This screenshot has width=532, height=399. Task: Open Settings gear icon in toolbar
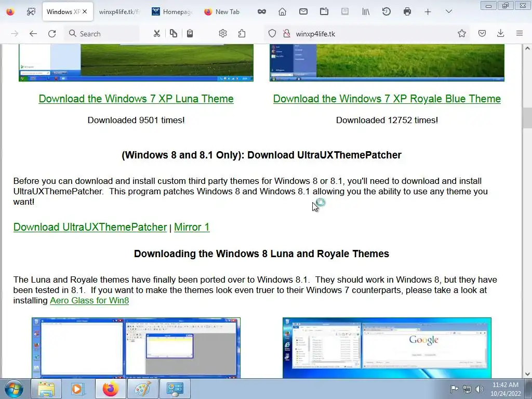223,34
